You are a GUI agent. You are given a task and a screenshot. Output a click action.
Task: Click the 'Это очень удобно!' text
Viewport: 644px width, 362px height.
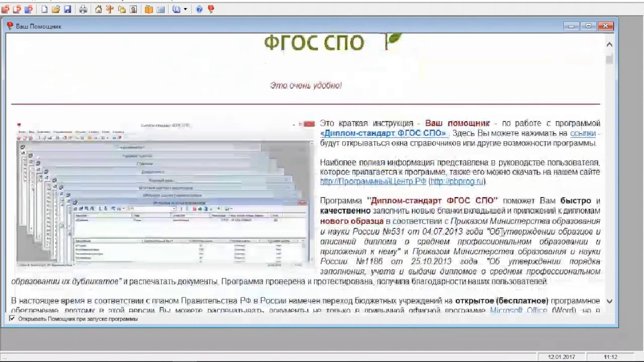(x=306, y=85)
